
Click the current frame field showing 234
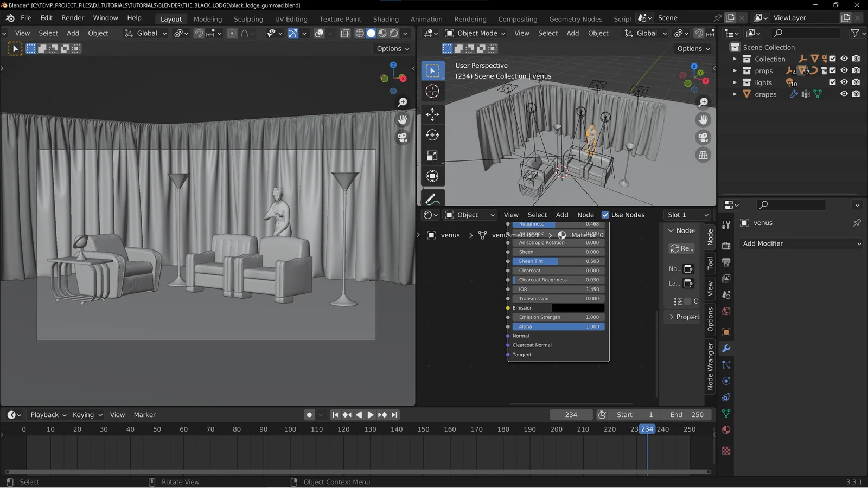point(571,414)
